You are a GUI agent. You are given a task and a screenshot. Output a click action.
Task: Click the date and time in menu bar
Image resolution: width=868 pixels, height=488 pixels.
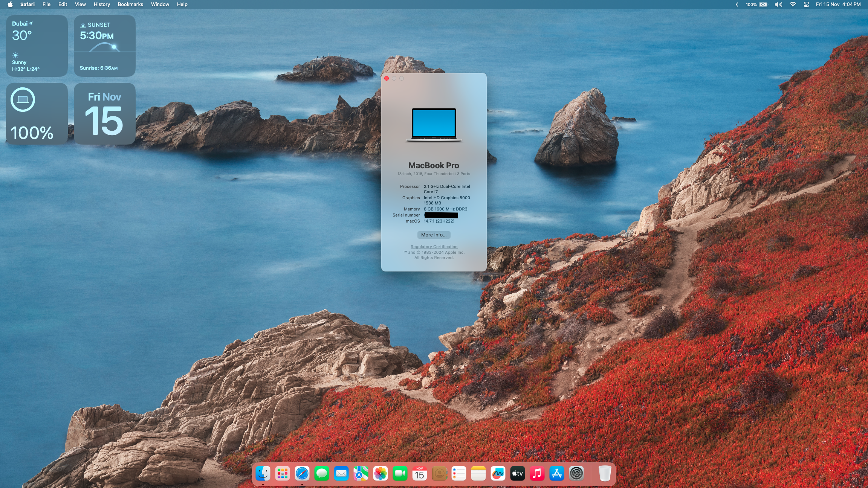838,5
